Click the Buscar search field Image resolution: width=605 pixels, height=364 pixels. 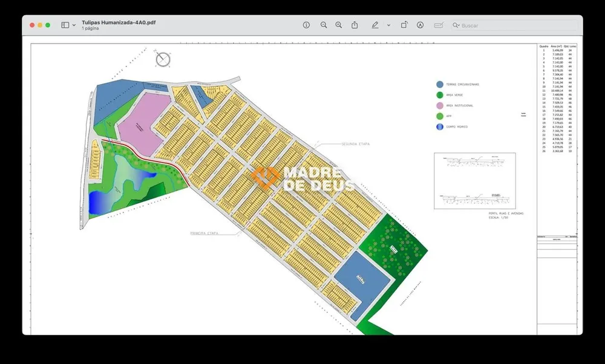click(515, 25)
